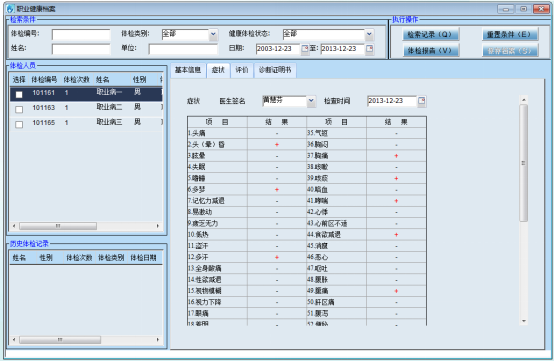Switch to the 基本信息 tab

tap(188, 70)
